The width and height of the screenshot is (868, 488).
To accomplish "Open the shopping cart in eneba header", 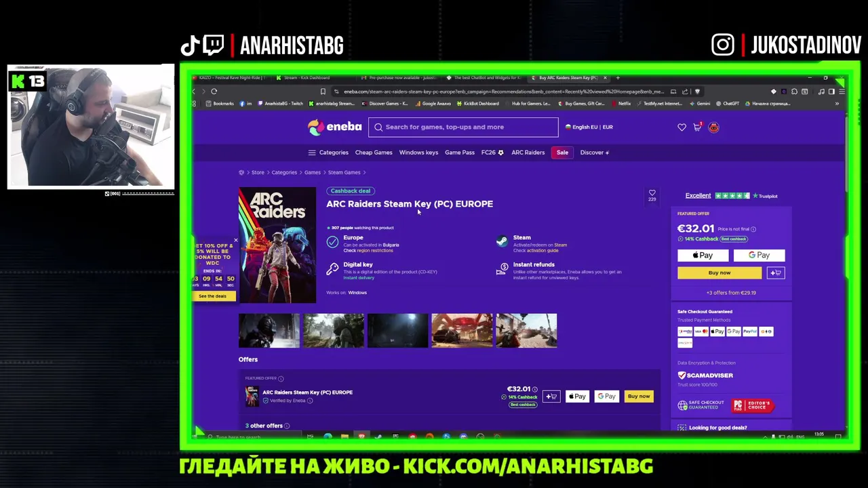I will point(697,127).
